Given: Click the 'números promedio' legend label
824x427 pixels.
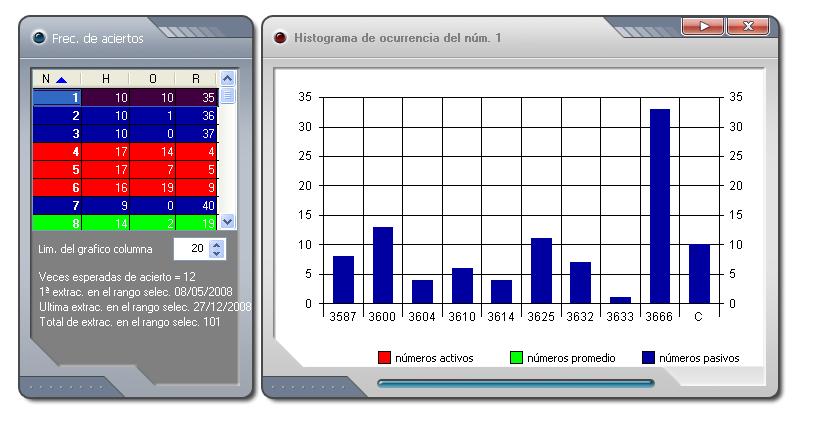Looking at the screenshot, I should point(571,358).
